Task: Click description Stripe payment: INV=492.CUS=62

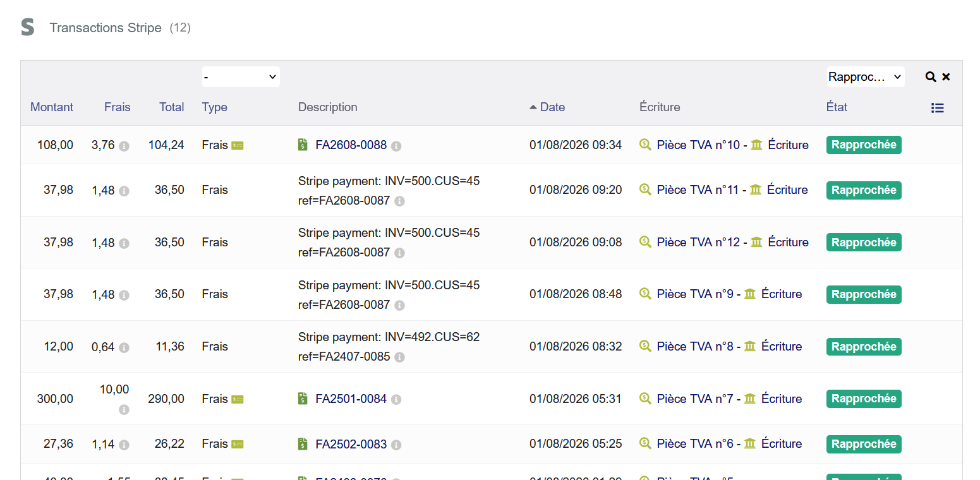Action: click(389, 337)
